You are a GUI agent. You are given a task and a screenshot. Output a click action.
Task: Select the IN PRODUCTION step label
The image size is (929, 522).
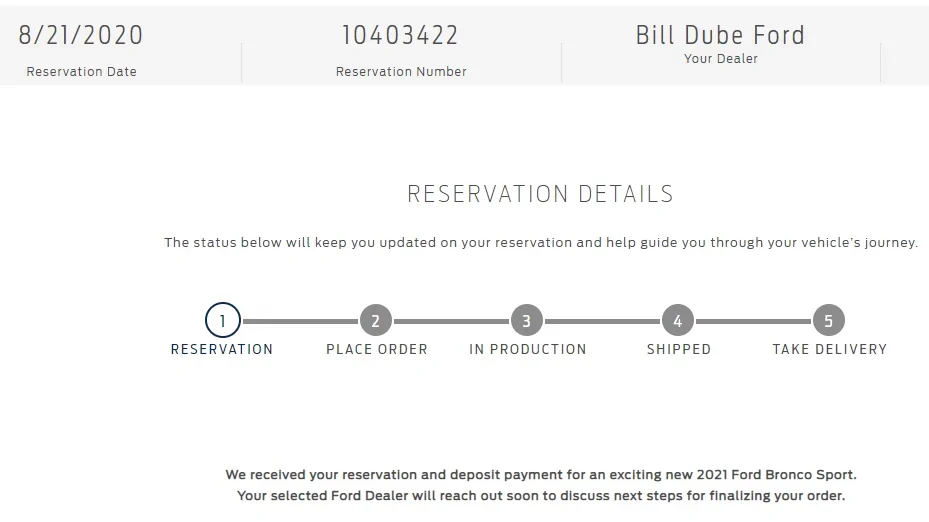[x=528, y=349]
